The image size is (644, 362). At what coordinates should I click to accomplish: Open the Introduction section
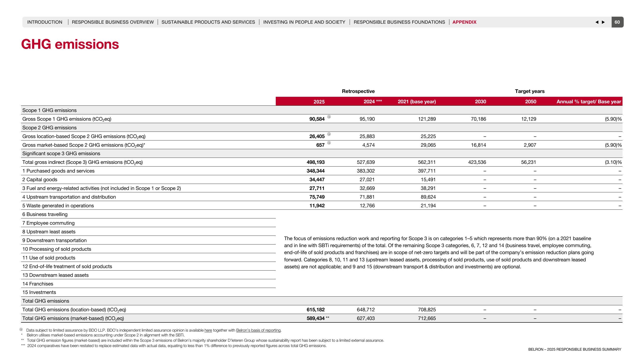tap(45, 22)
